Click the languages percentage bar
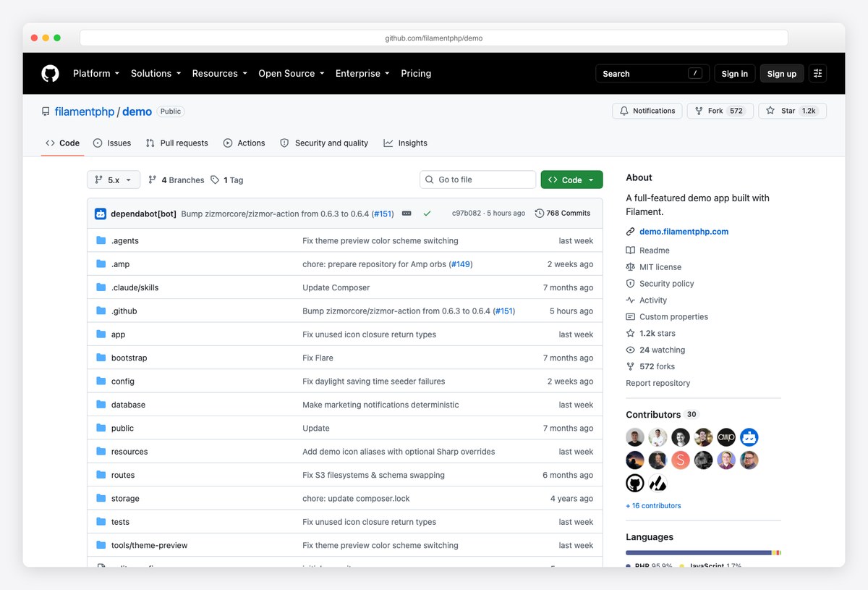 click(703, 553)
